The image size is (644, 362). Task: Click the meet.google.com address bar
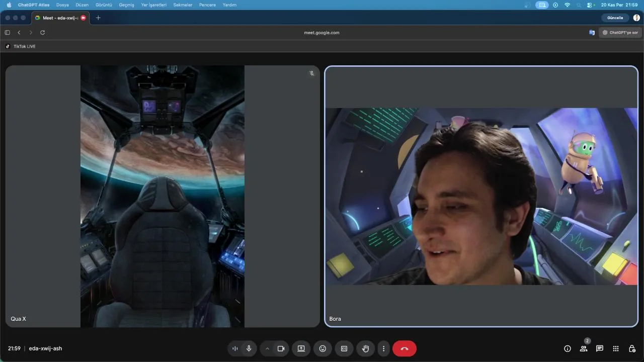(321, 33)
